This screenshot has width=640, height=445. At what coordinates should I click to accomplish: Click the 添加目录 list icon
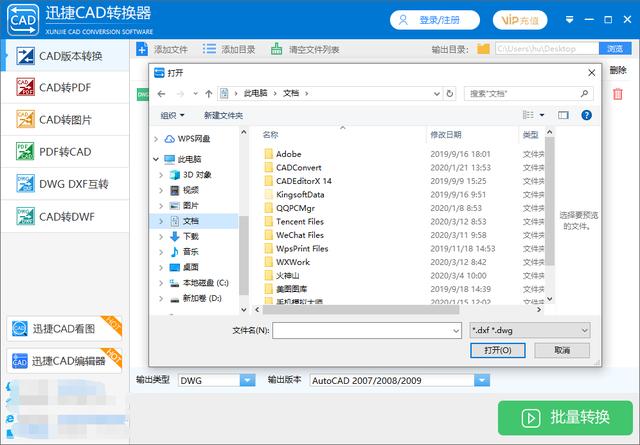coord(209,49)
